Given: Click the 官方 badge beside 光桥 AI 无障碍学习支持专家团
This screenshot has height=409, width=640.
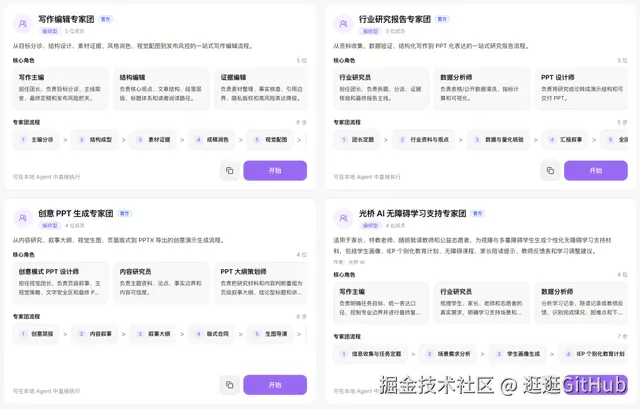Looking at the screenshot, I should [477, 213].
